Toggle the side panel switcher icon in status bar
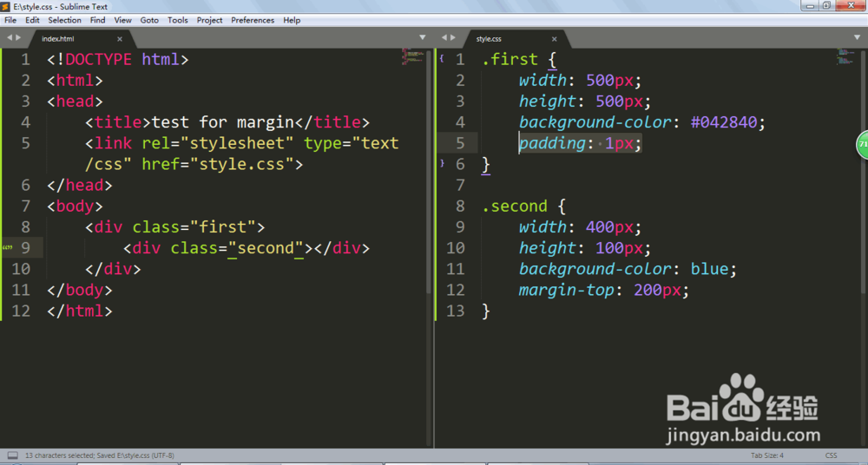The height and width of the screenshot is (465, 868). click(x=12, y=455)
